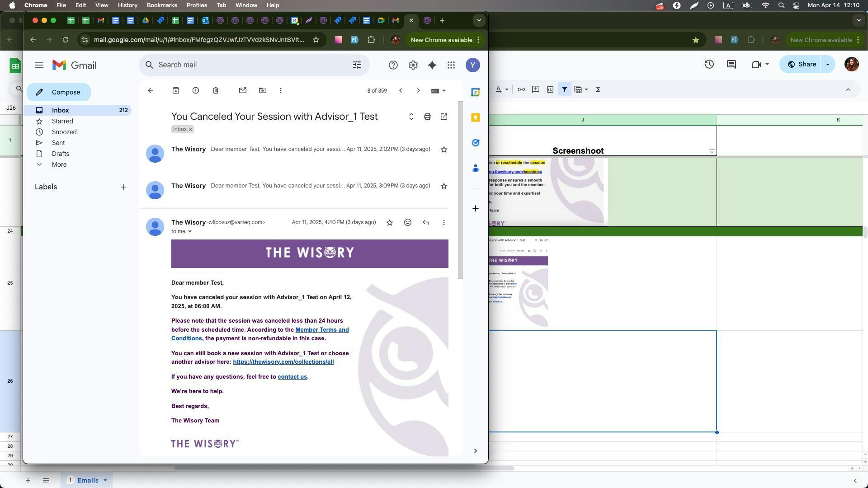
Task: Open Sent folder in Gmail
Action: (58, 143)
